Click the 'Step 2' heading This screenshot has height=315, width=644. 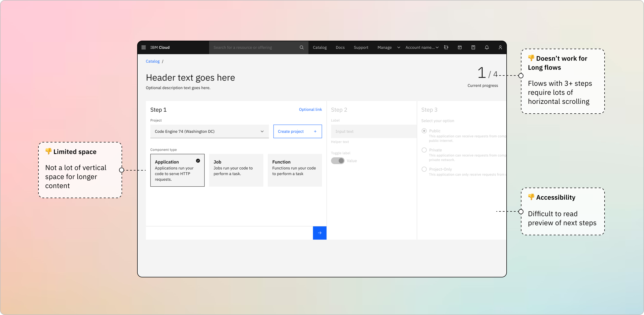tap(339, 110)
